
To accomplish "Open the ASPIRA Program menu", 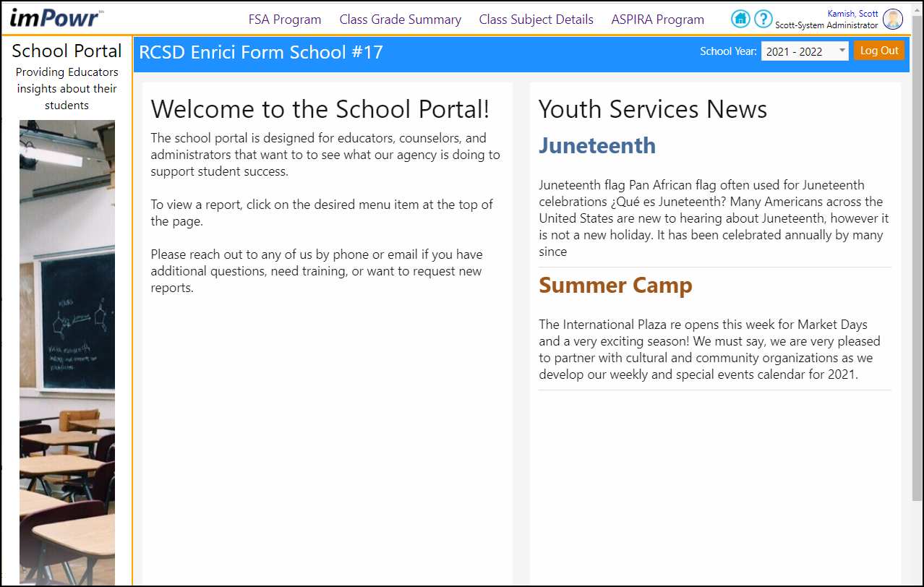I will click(658, 20).
